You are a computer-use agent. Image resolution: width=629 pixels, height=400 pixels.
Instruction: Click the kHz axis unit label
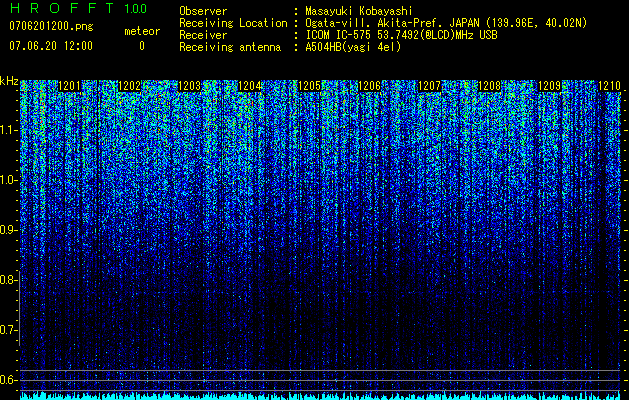(x=9, y=81)
